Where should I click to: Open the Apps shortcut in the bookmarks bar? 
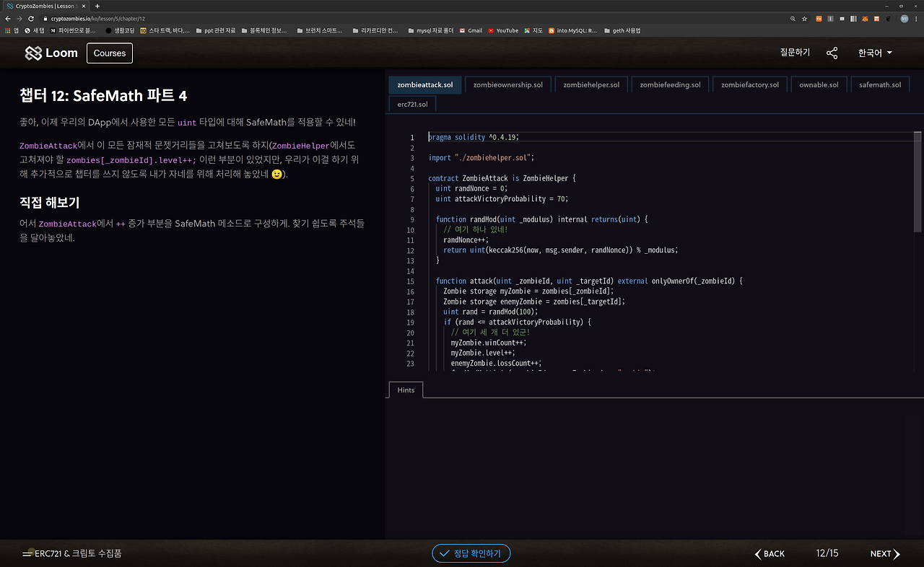pyautogui.click(x=12, y=31)
